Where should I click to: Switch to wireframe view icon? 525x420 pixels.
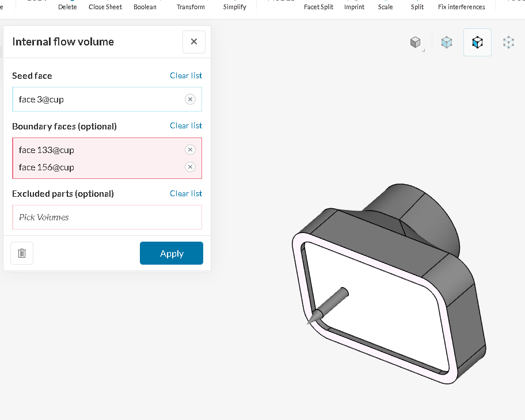tap(508, 42)
